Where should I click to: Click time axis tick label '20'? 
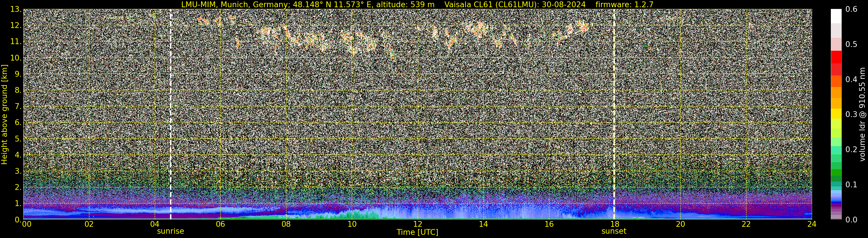coord(680,224)
